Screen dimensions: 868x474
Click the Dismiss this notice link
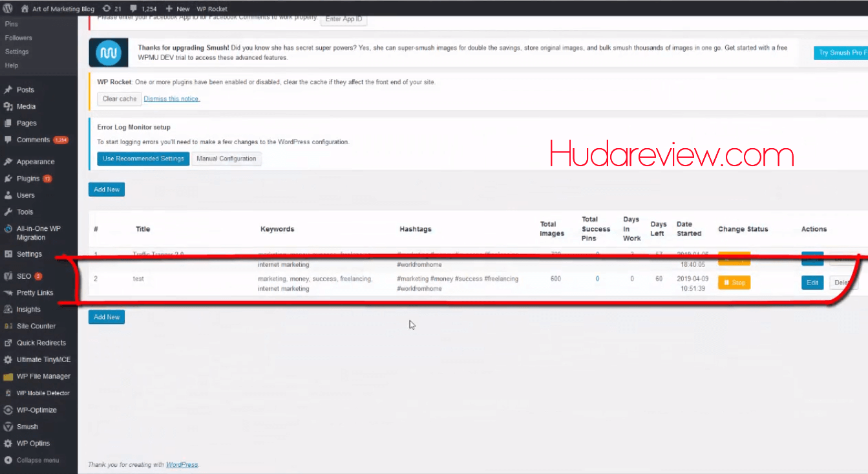[x=172, y=99]
